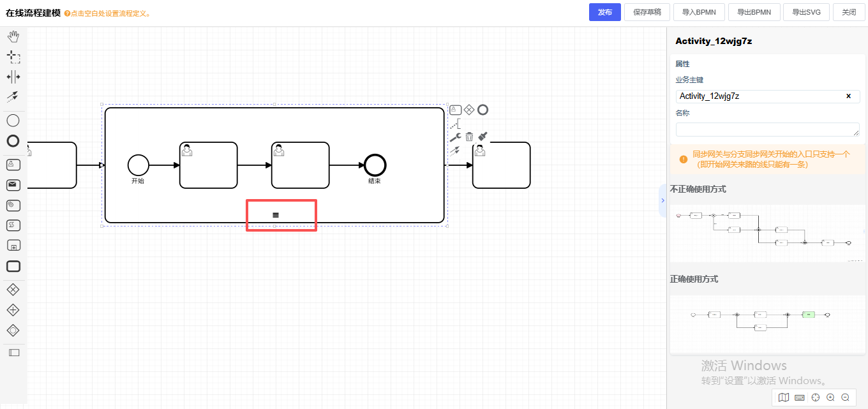
Task: Click the trash icon to delete the subprocess
Action: pyautogui.click(x=469, y=137)
